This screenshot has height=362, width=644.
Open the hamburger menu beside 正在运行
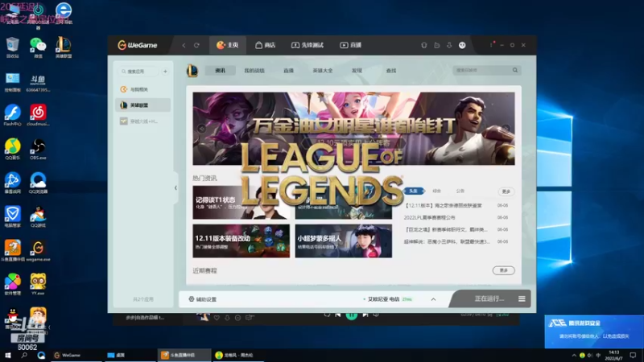point(522,298)
